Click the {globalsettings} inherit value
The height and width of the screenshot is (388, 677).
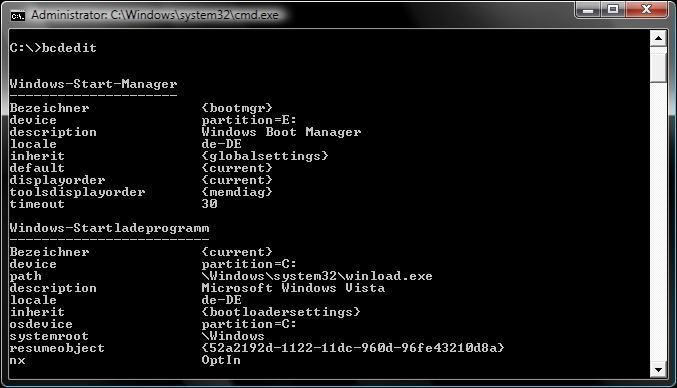click(265, 156)
